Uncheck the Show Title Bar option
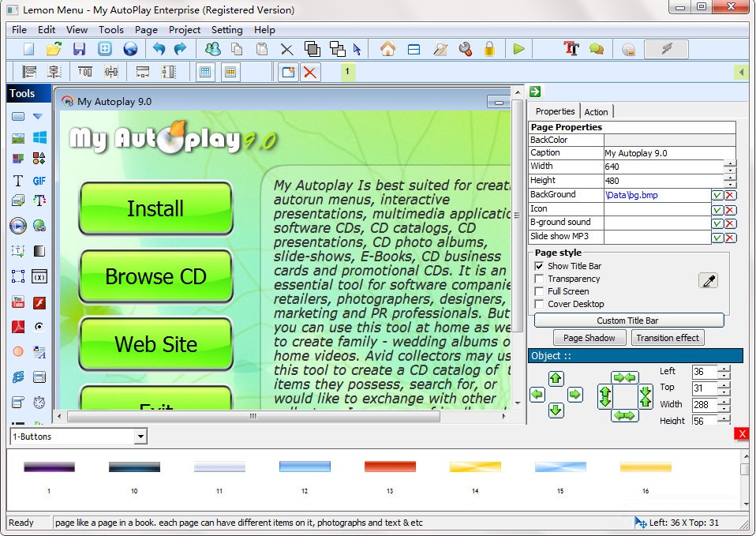Viewport: 756px width, 536px height. pyautogui.click(x=539, y=266)
